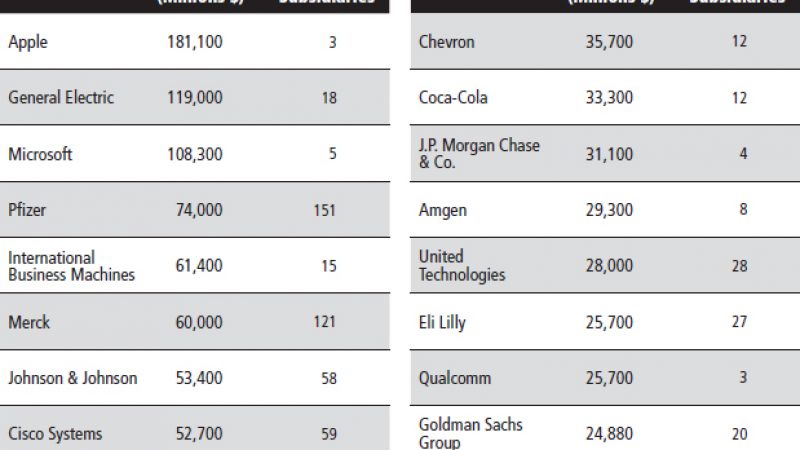Click the Chevron company name
Screen dimensions: 800x450
point(447,42)
